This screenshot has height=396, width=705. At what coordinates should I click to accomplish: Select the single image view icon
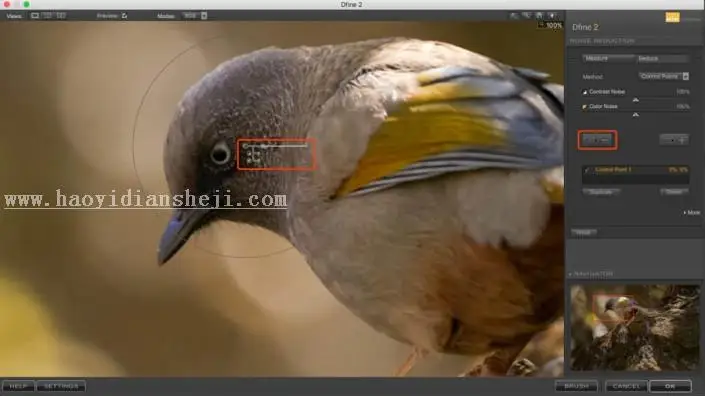(35, 16)
